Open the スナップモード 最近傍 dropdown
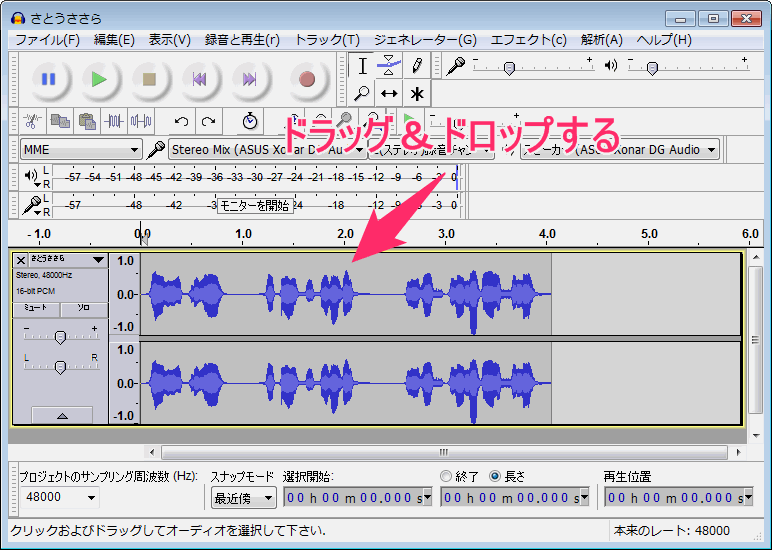The width and height of the screenshot is (772, 550). (243, 498)
